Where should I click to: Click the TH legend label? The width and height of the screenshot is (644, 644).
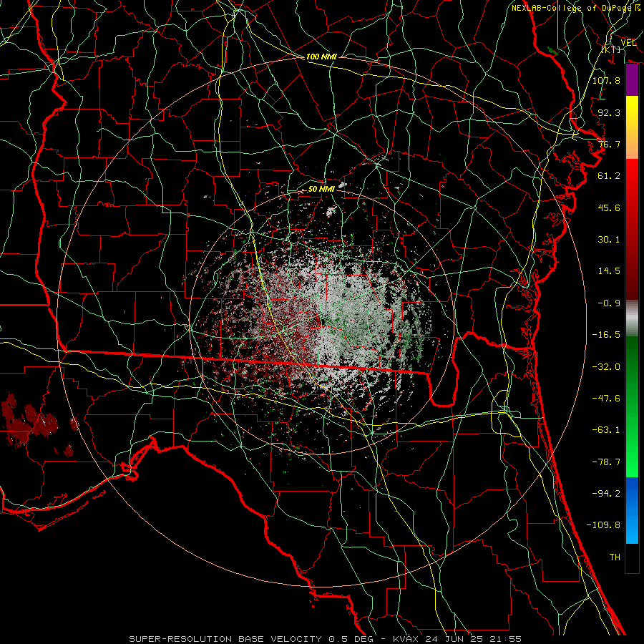pos(615,557)
